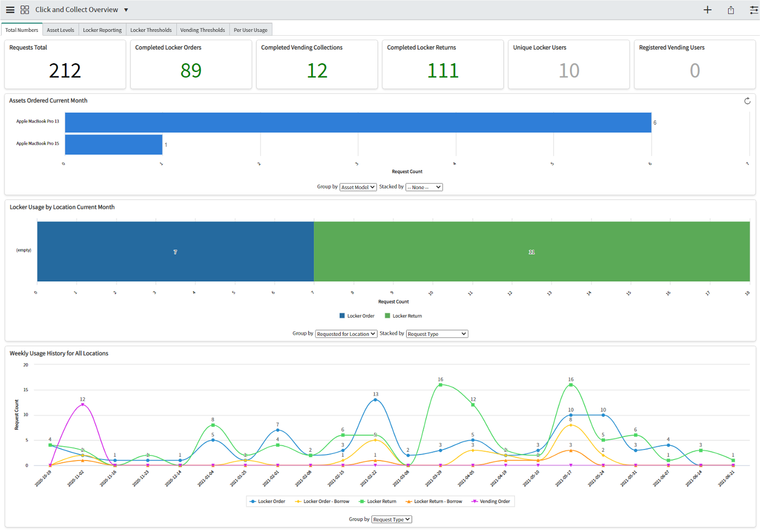Toggle Locker Return series in weekly legend
760x532 pixels.
(x=378, y=501)
